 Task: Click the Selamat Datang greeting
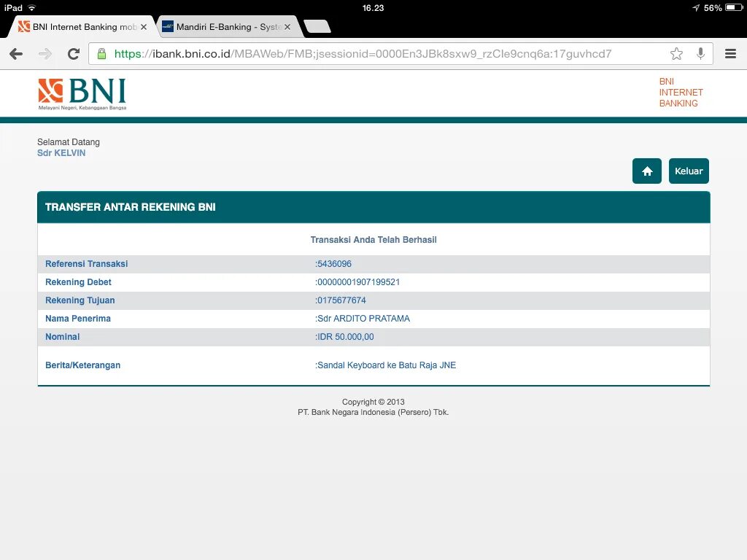[x=69, y=142]
